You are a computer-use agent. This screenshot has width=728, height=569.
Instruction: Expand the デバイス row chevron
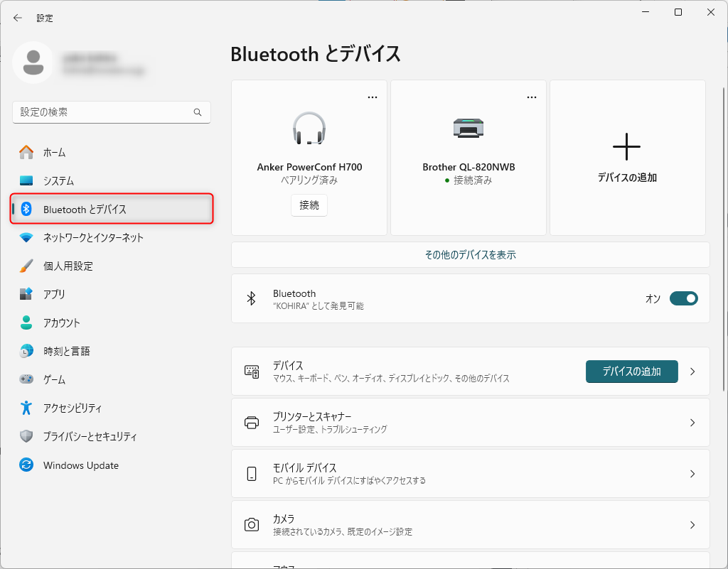[x=692, y=372]
